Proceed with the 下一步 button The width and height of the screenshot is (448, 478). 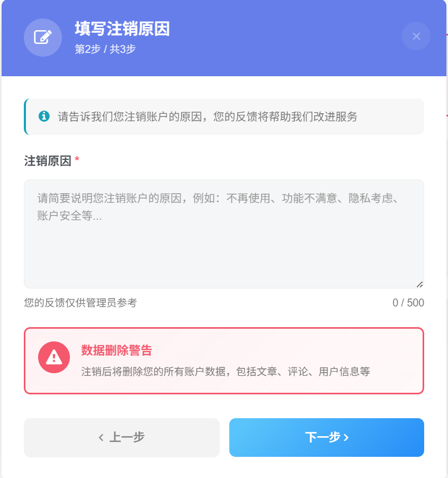click(326, 437)
